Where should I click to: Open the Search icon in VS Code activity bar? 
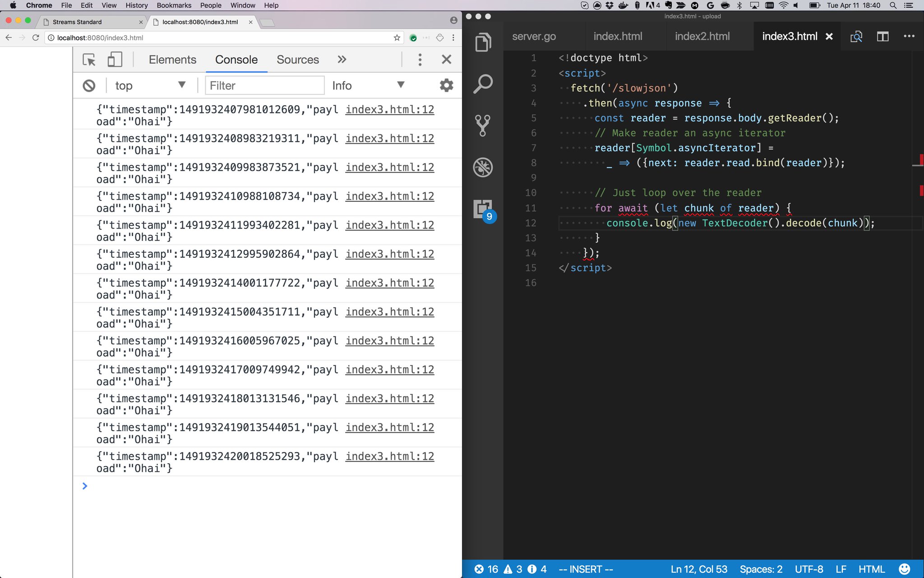(483, 84)
